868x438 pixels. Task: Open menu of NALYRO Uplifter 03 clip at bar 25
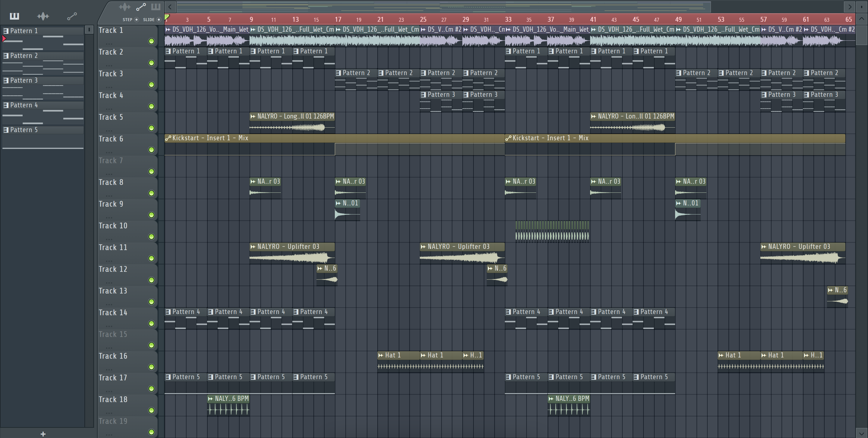pyautogui.click(x=423, y=246)
